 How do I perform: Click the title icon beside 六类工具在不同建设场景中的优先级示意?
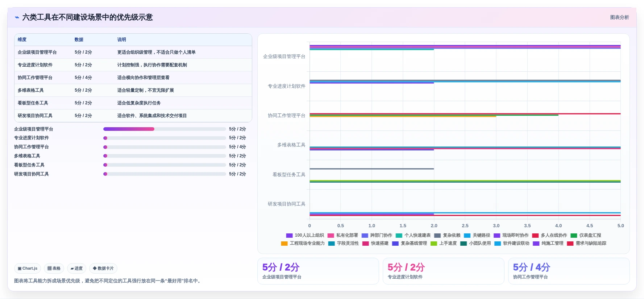tap(17, 17)
